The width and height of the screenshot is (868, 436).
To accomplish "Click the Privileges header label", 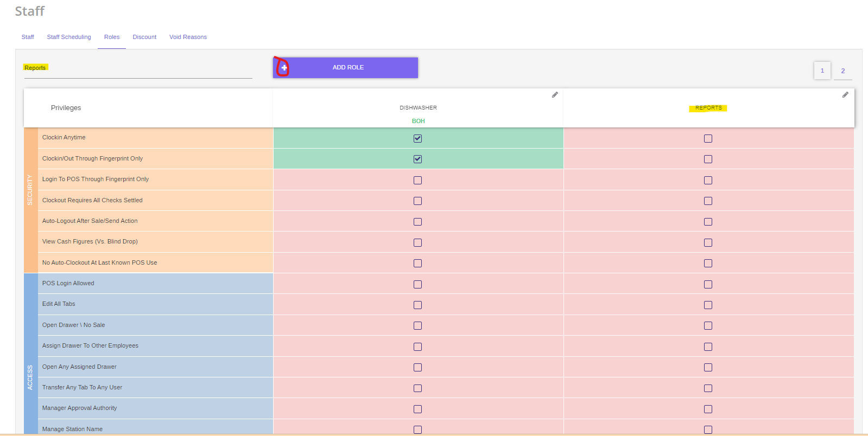I will pos(66,108).
